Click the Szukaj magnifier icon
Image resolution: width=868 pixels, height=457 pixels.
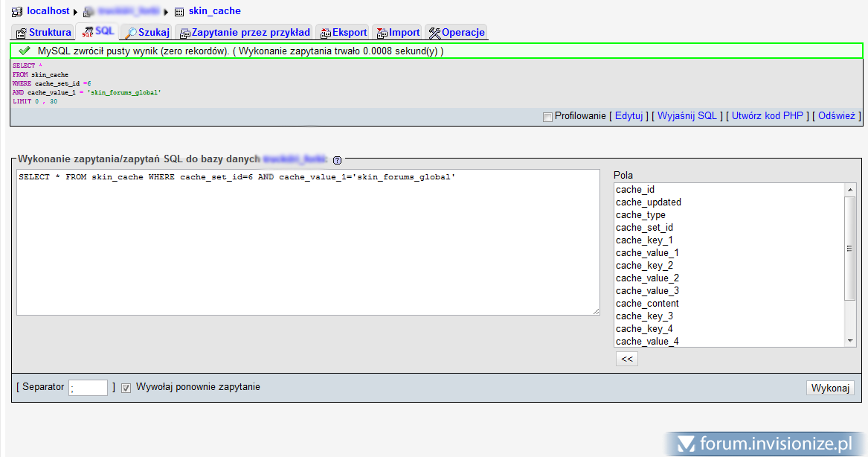click(x=131, y=33)
